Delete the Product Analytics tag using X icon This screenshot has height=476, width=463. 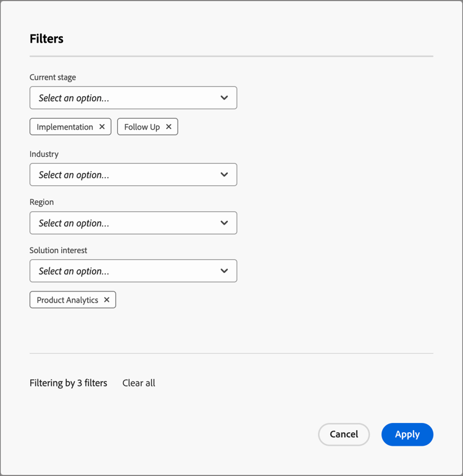tap(107, 300)
